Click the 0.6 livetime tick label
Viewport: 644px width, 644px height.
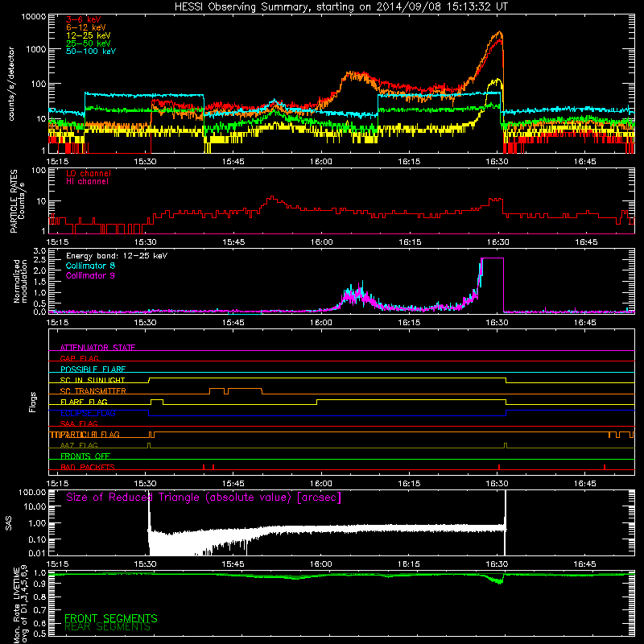(x=39, y=622)
